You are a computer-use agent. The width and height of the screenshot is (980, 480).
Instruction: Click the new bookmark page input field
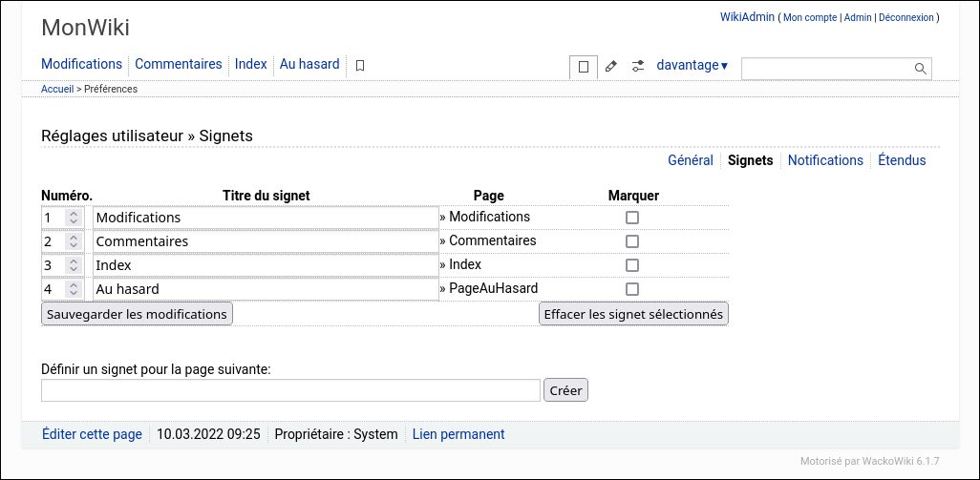pyautogui.click(x=290, y=390)
